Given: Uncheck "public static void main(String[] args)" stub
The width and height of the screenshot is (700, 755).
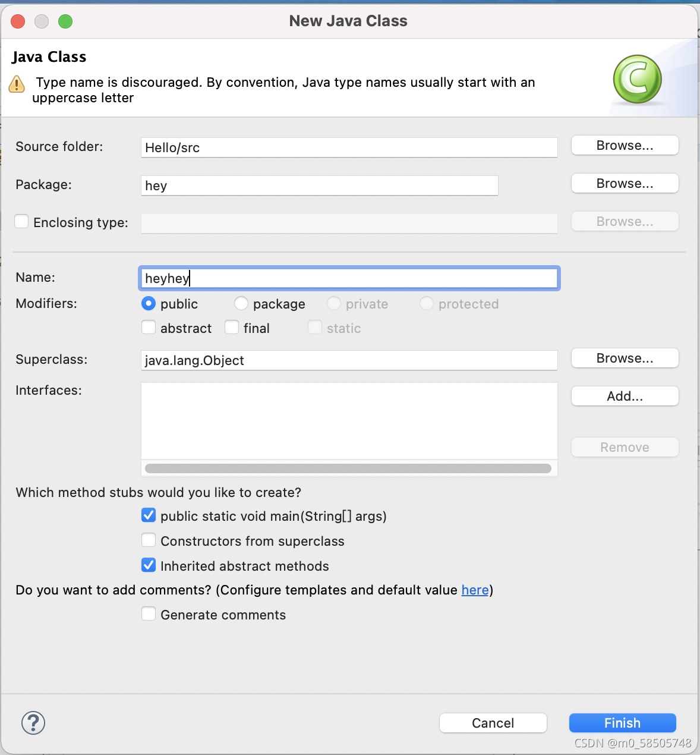Looking at the screenshot, I should 149,515.
